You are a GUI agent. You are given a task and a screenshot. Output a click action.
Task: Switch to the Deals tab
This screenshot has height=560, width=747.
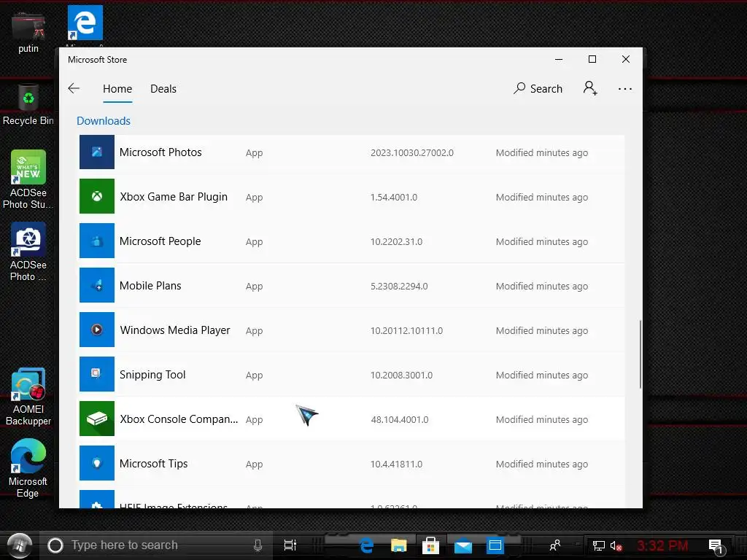click(163, 89)
